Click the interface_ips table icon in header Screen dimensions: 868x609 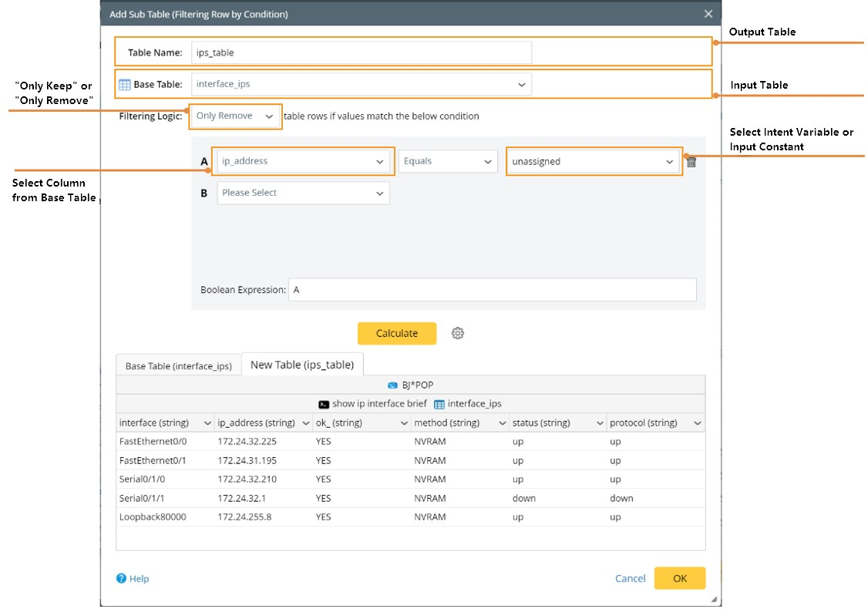(x=439, y=404)
